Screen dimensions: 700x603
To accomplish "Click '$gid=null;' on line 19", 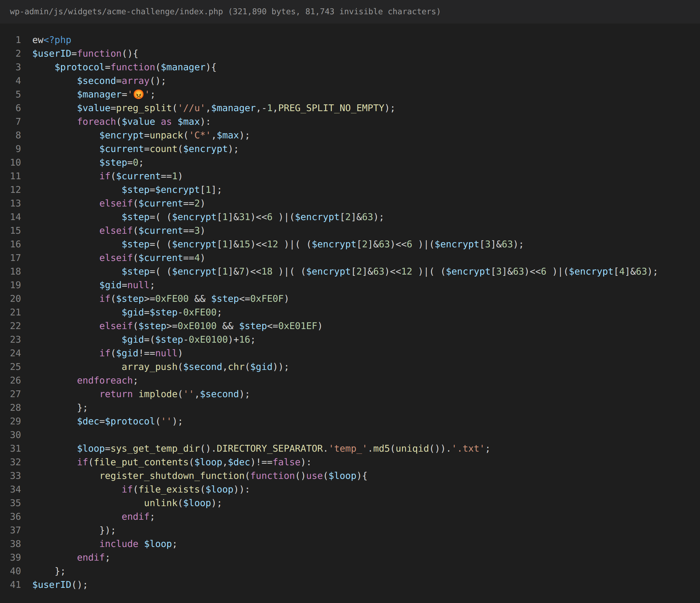I will pos(127,285).
